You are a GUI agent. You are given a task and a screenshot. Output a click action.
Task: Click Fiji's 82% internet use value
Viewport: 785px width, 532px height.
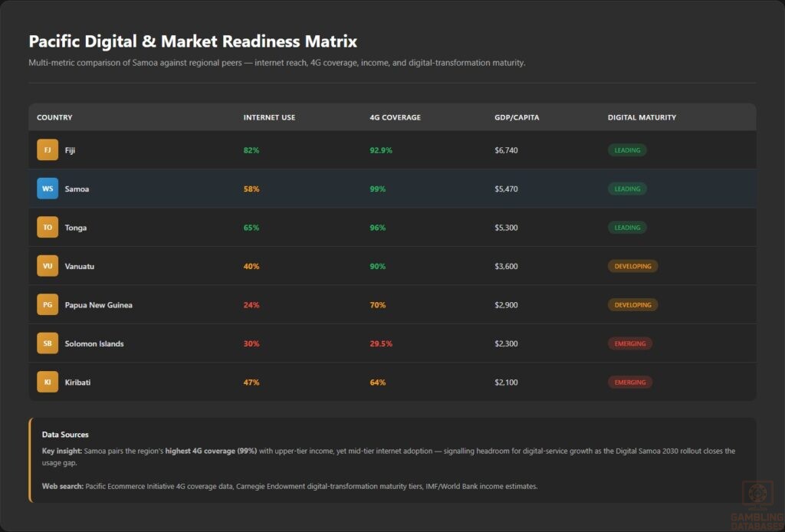click(251, 150)
